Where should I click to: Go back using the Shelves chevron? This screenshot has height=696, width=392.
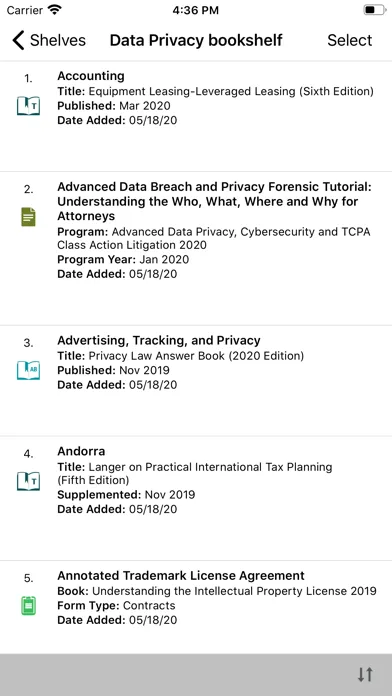tap(18, 40)
